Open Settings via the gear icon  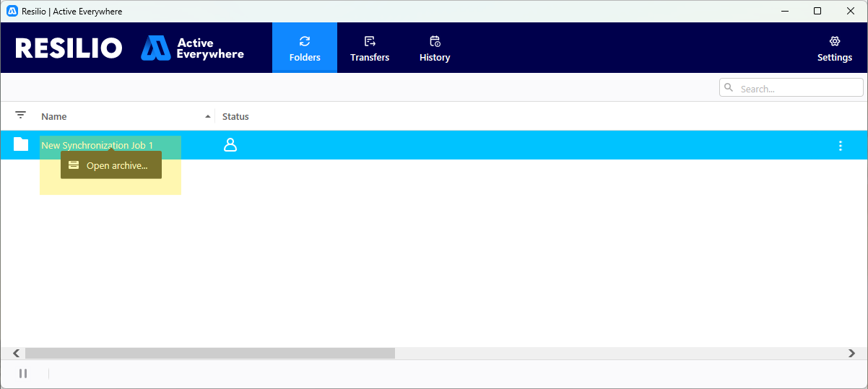834,48
